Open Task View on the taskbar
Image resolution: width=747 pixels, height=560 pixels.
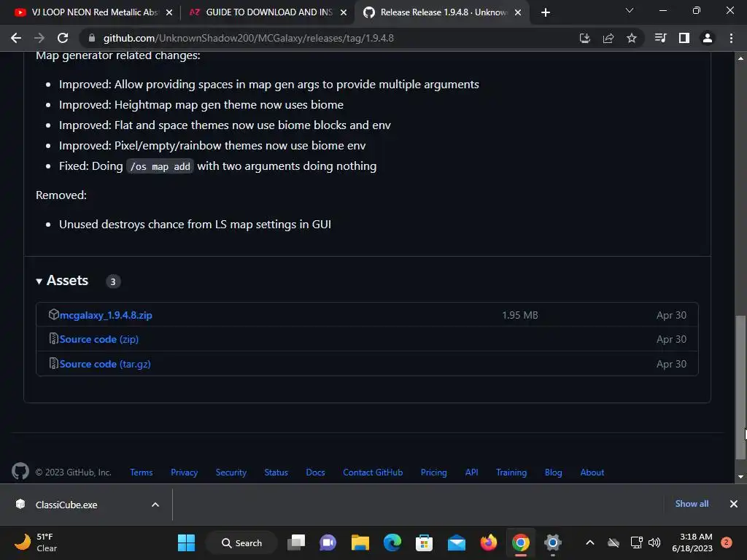(296, 542)
